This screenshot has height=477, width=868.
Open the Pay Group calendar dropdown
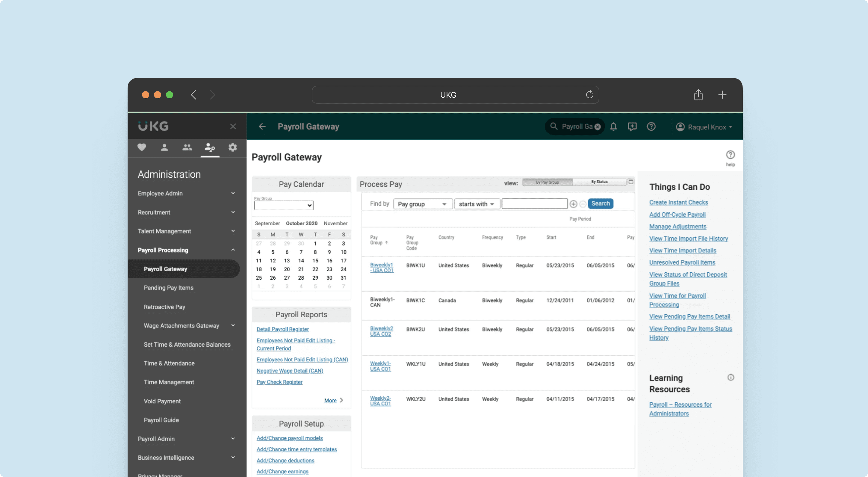coord(284,205)
